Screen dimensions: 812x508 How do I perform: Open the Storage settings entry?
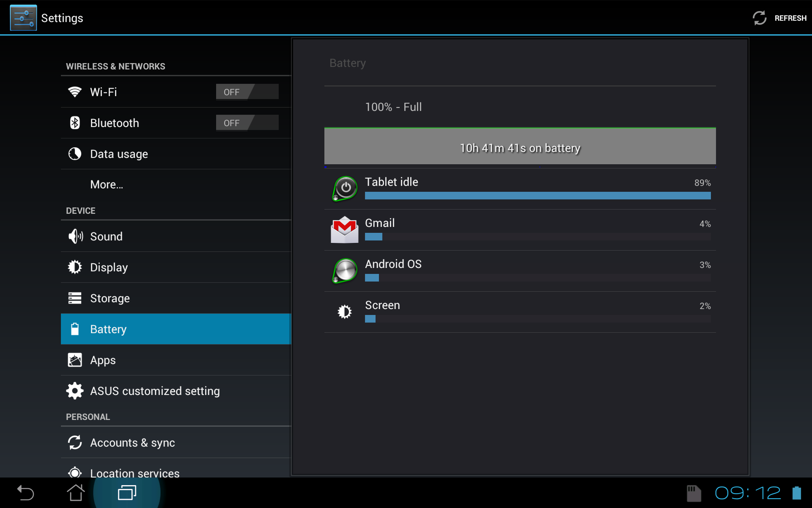pyautogui.click(x=176, y=298)
